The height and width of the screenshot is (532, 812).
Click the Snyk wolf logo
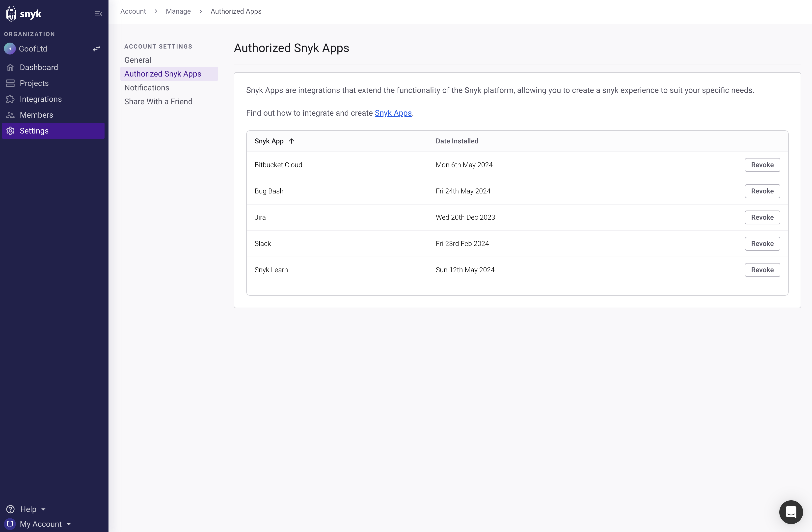click(11, 13)
